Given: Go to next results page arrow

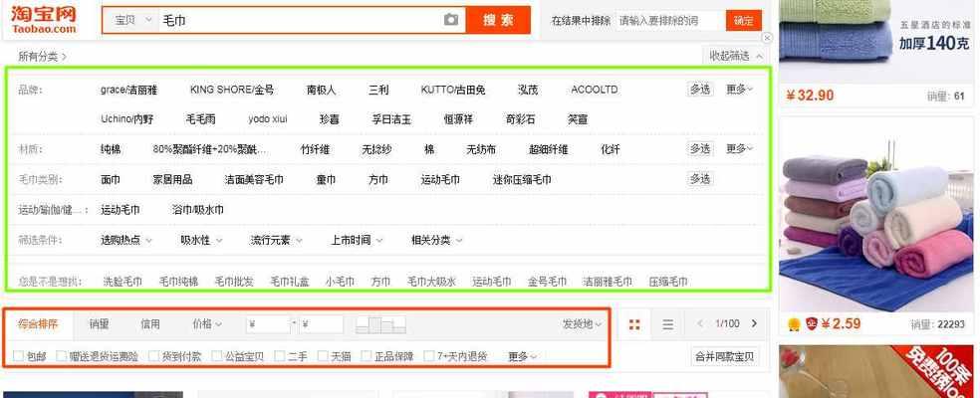Looking at the screenshot, I should [x=754, y=323].
